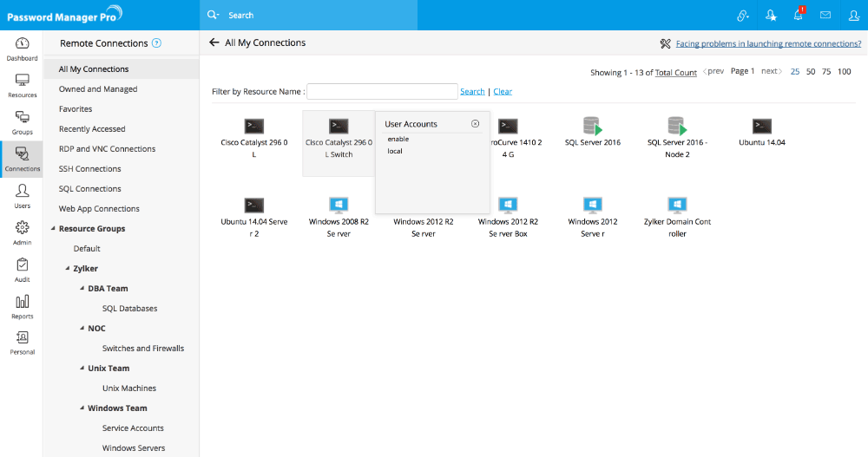This screenshot has height=457, width=868.
Task: Click the starred user icon in header
Action: pos(771,16)
